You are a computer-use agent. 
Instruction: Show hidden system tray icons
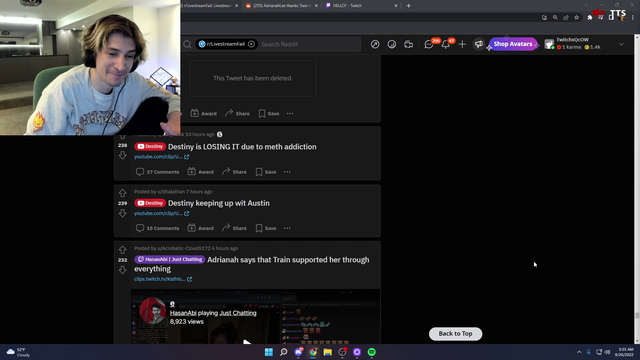579,352
